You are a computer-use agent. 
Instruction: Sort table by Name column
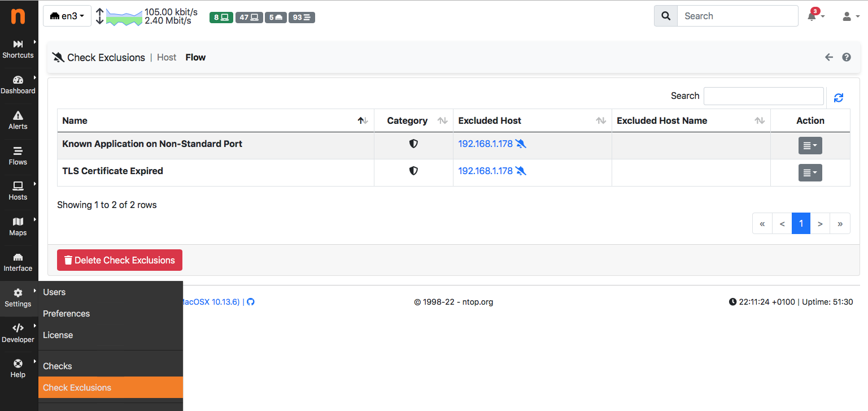tap(216, 120)
